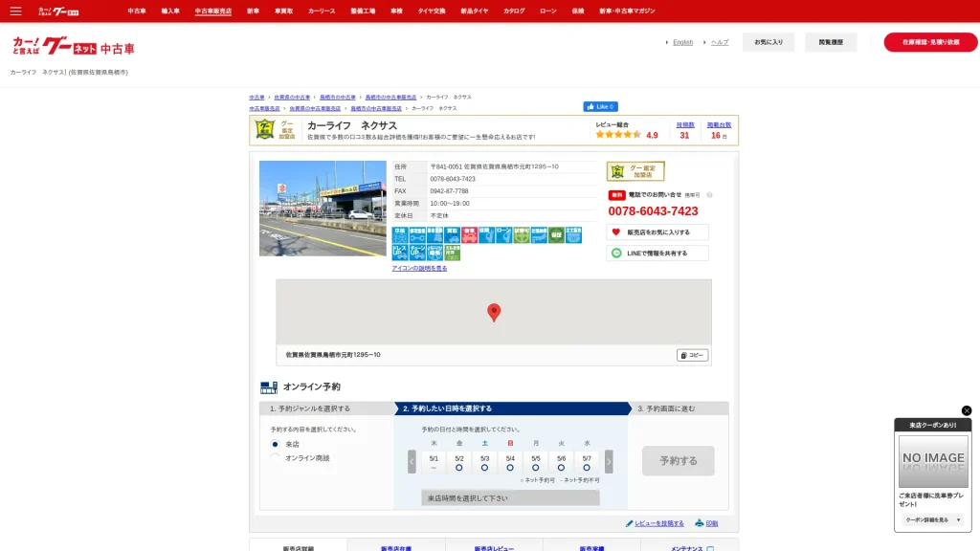980x551 pixels.
Task: Choose the 5/4 Sunday date slot
Action: click(x=510, y=462)
